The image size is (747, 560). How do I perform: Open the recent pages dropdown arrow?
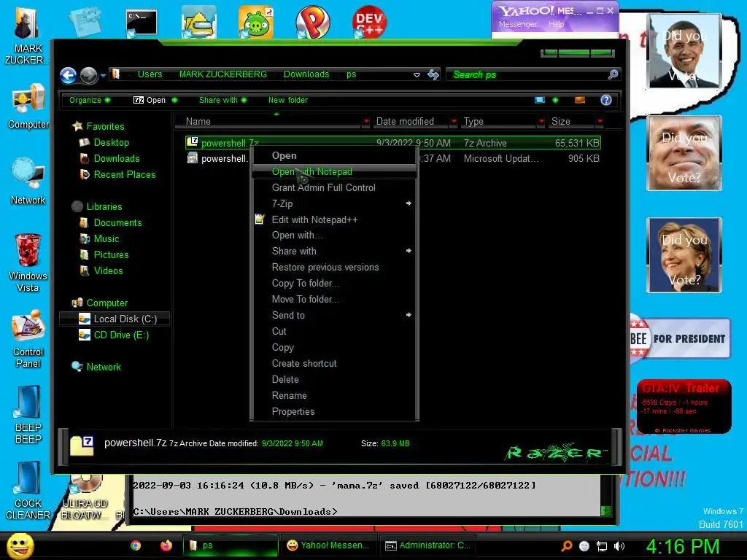(x=103, y=75)
